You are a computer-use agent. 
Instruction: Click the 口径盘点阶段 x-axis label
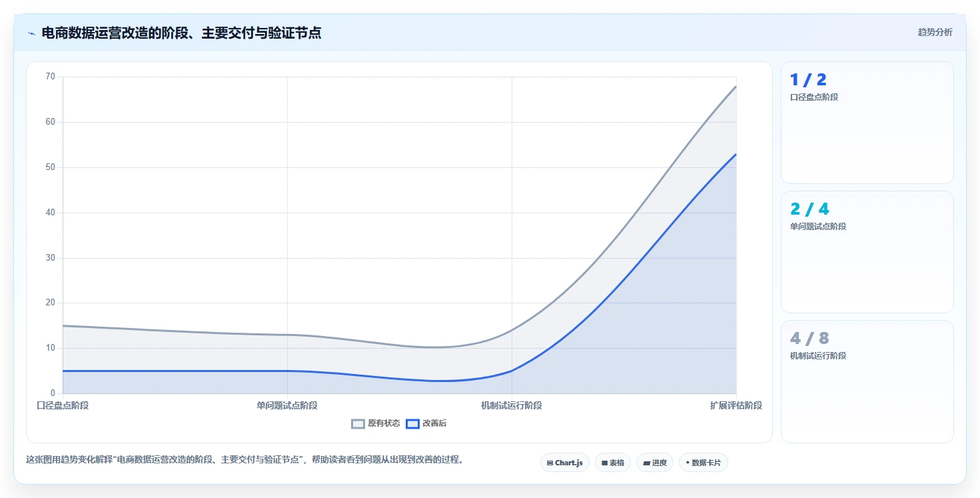click(x=63, y=405)
